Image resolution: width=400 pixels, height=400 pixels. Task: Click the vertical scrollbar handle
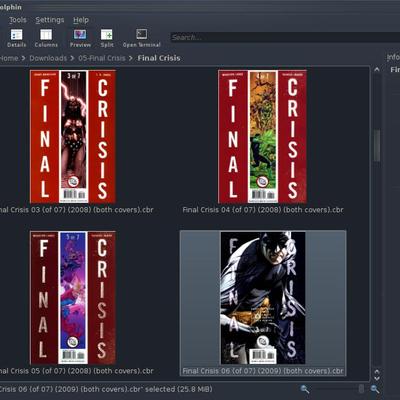[377, 145]
